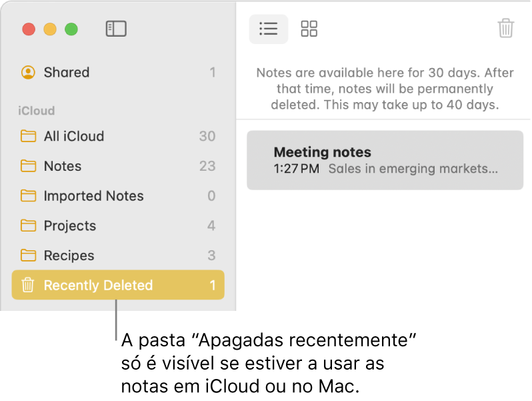Image resolution: width=532 pixels, height=401 pixels.
Task: Click the green full-screen window button
Action: point(71,29)
